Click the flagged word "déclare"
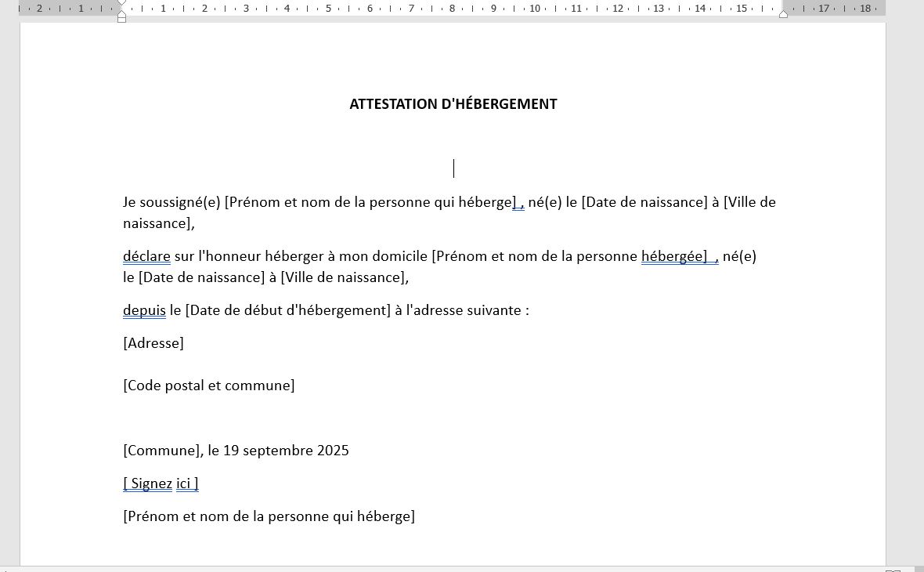This screenshot has width=924, height=572. (146, 256)
